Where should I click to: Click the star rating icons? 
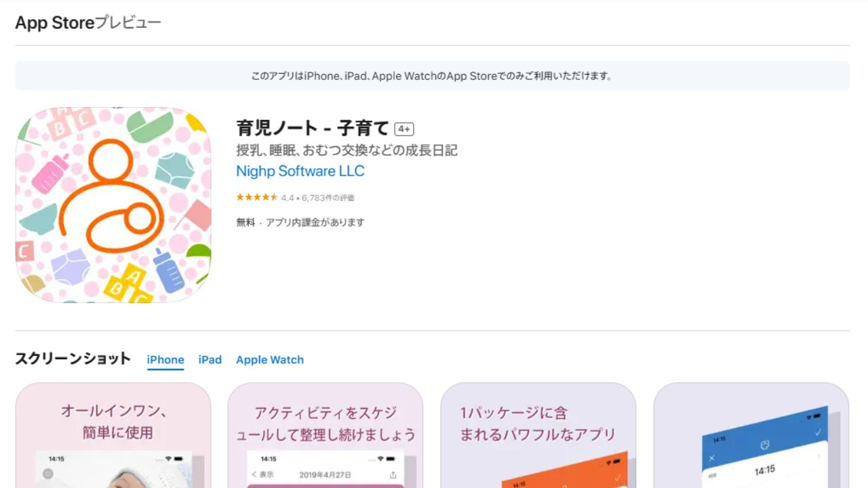pyautogui.click(x=257, y=198)
